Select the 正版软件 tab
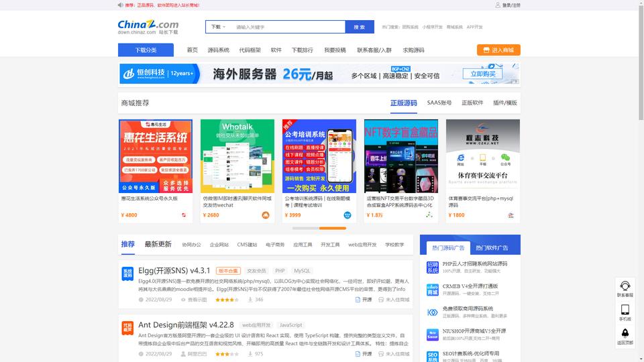The width and height of the screenshot is (644, 362). 472,103
